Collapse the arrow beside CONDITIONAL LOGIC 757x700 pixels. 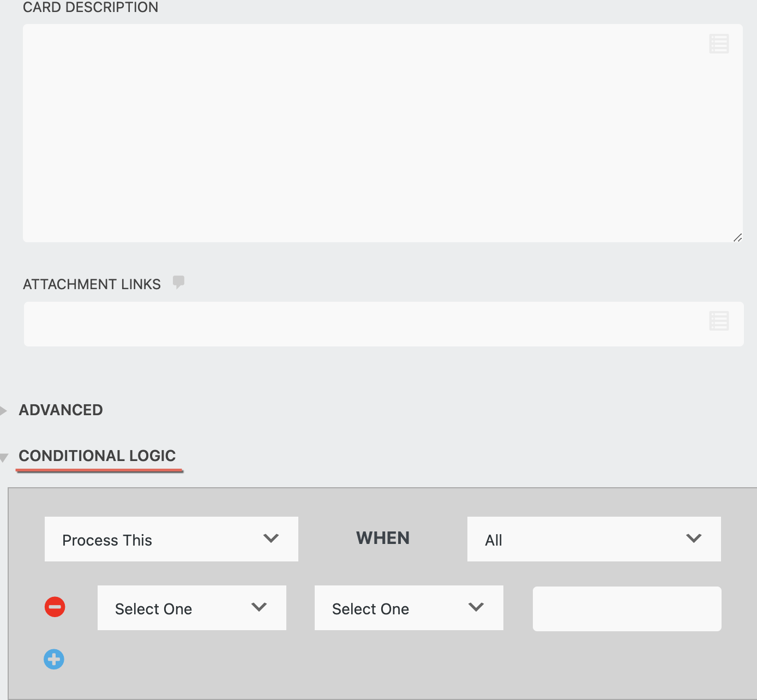click(x=4, y=458)
